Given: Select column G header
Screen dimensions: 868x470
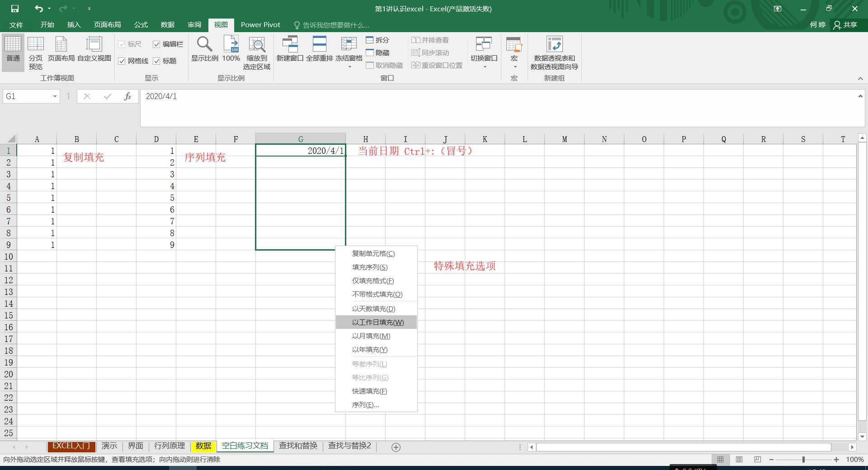Looking at the screenshot, I should (x=301, y=139).
